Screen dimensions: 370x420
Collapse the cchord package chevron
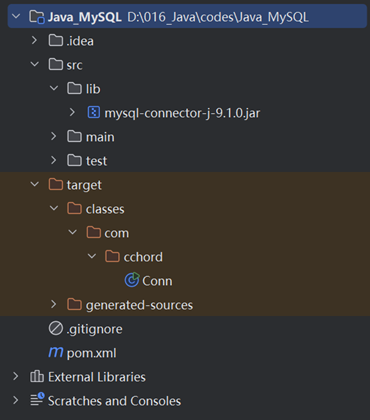tap(92, 256)
